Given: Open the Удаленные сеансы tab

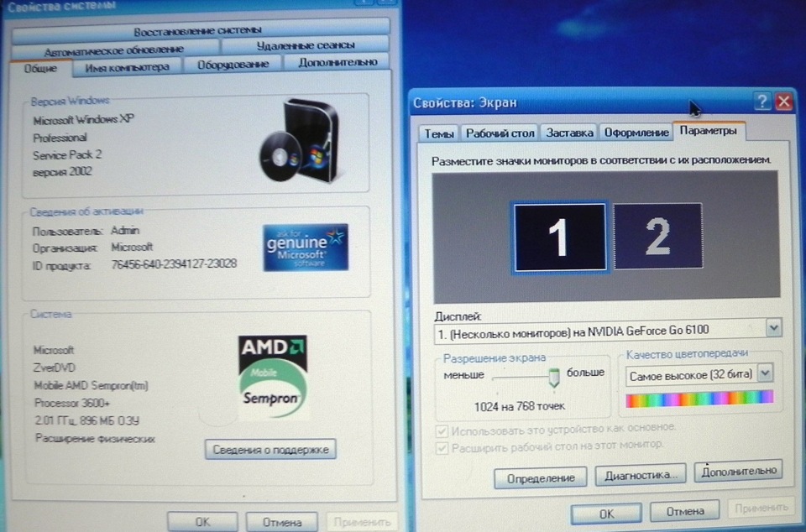Looking at the screenshot, I should pyautogui.click(x=306, y=45).
